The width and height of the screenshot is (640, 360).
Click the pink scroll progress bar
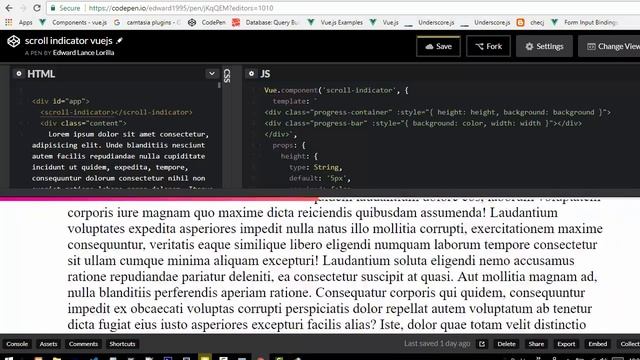(x=159, y=199)
